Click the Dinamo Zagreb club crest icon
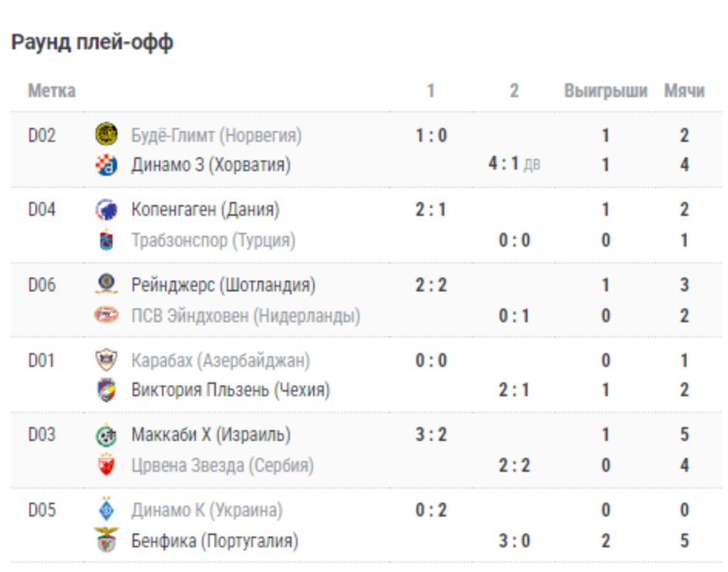 pyautogui.click(x=106, y=165)
